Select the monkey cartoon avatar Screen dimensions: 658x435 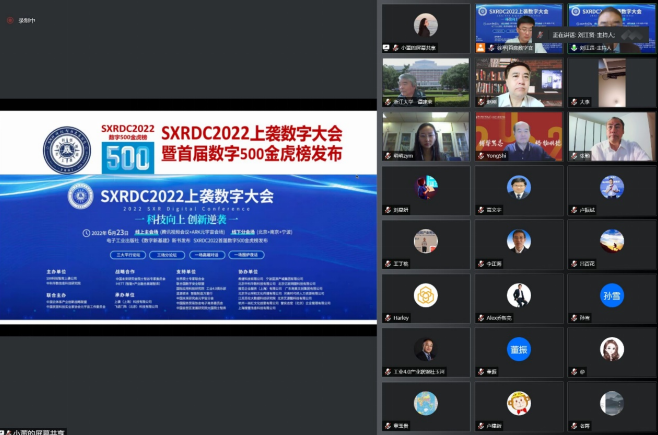coord(519,403)
